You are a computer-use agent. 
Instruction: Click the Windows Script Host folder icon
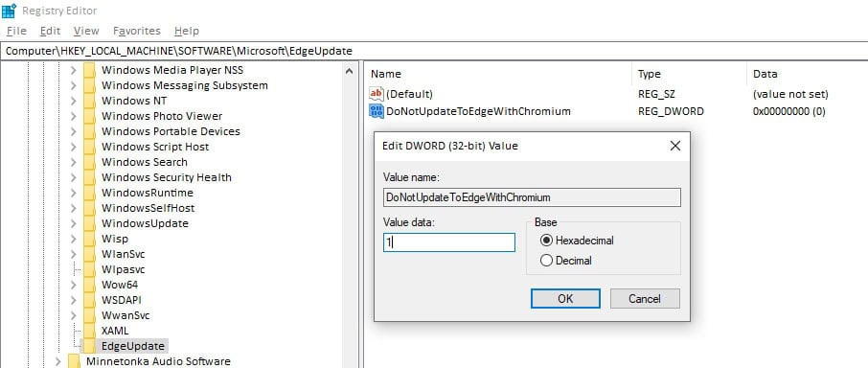pyautogui.click(x=89, y=147)
